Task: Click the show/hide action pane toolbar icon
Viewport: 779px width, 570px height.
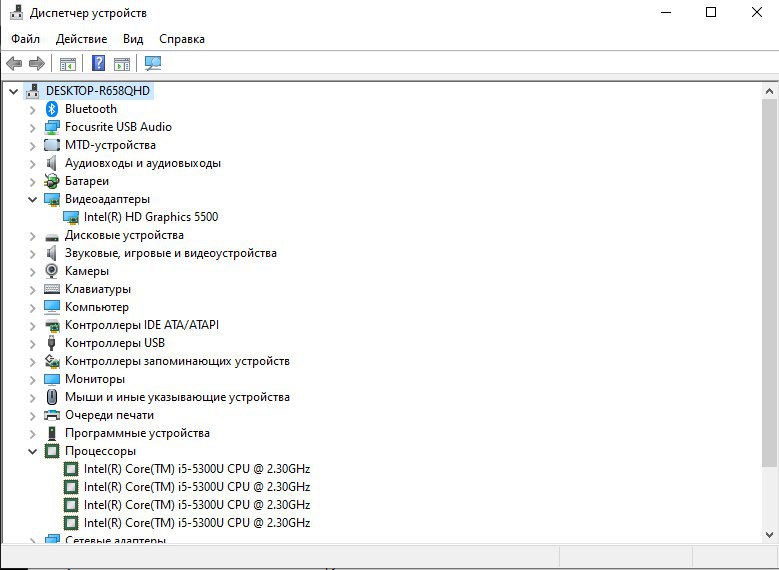Action: (122, 64)
